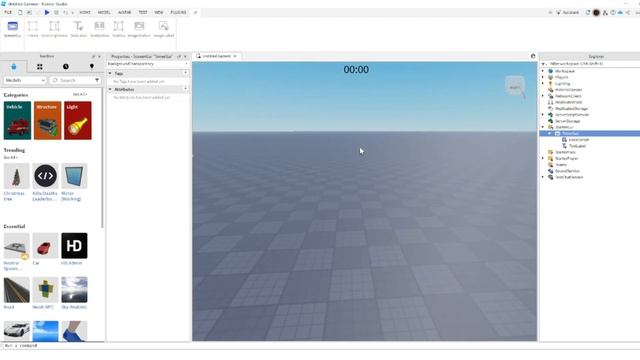Screen dimensions: 640x360
Task: Open the Toolbox Creations lightbulb tab
Action: pyautogui.click(x=92, y=67)
